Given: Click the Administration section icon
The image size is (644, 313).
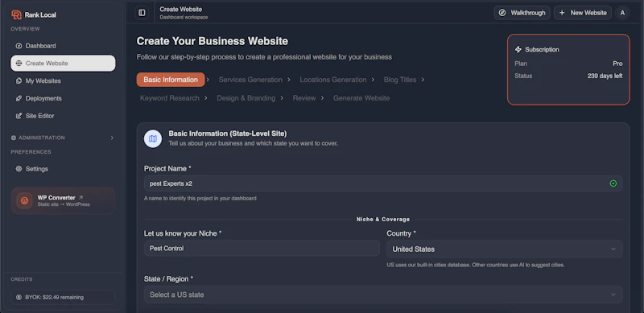Looking at the screenshot, I should click(14, 138).
